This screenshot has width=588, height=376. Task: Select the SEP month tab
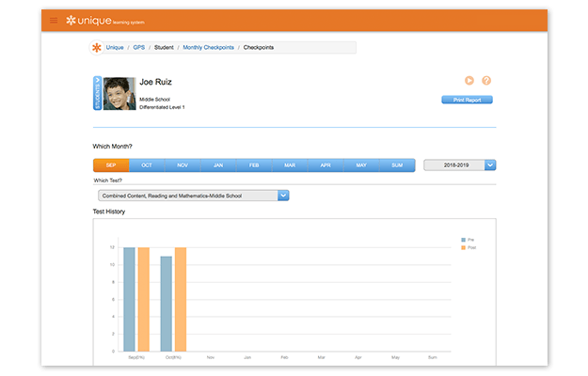pyautogui.click(x=111, y=165)
